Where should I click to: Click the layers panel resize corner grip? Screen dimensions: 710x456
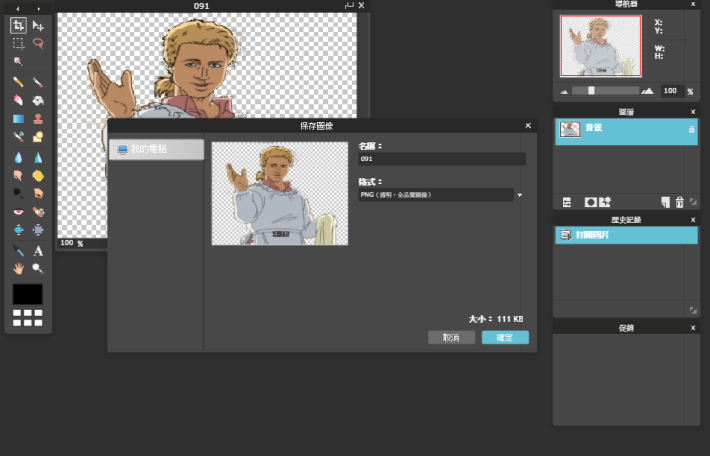693,202
